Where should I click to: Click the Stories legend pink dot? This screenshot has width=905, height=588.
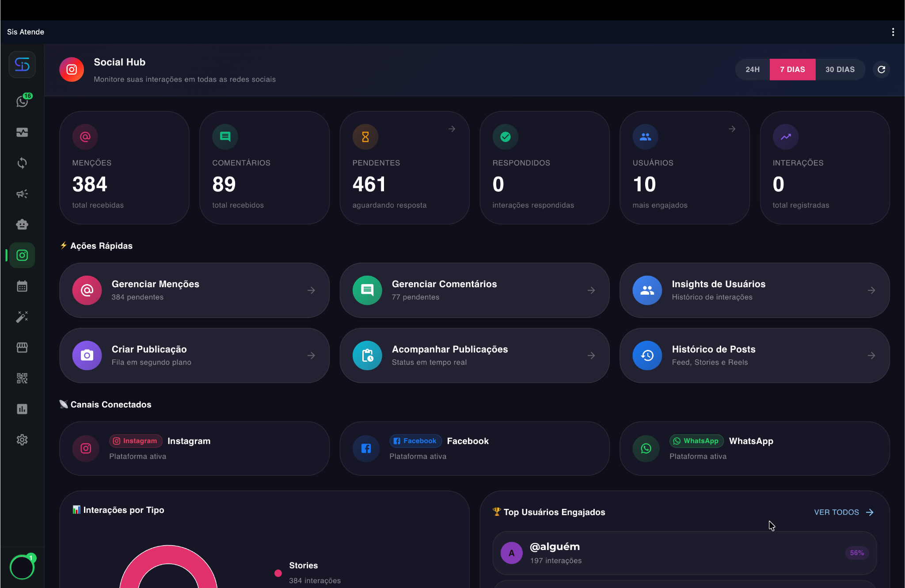coord(278,573)
